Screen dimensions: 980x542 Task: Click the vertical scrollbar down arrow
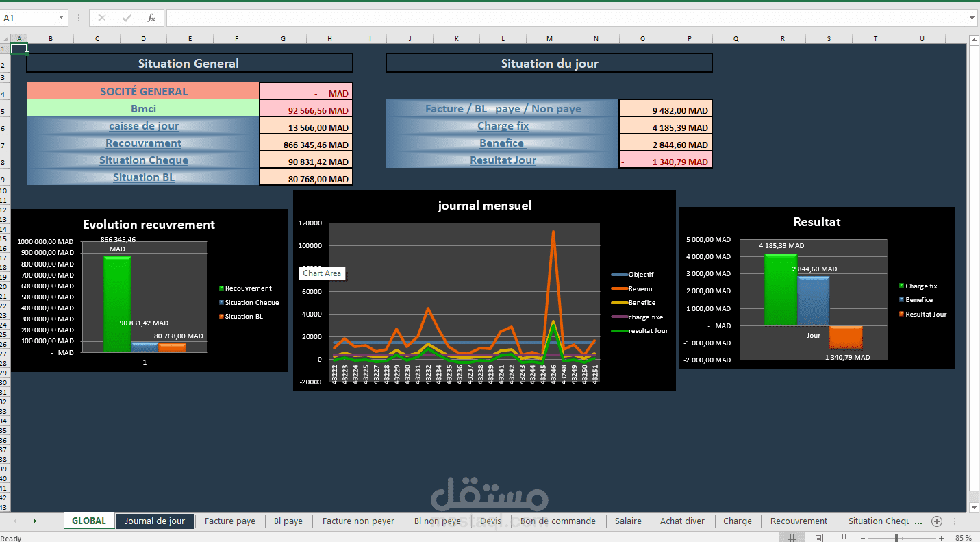[974, 507]
